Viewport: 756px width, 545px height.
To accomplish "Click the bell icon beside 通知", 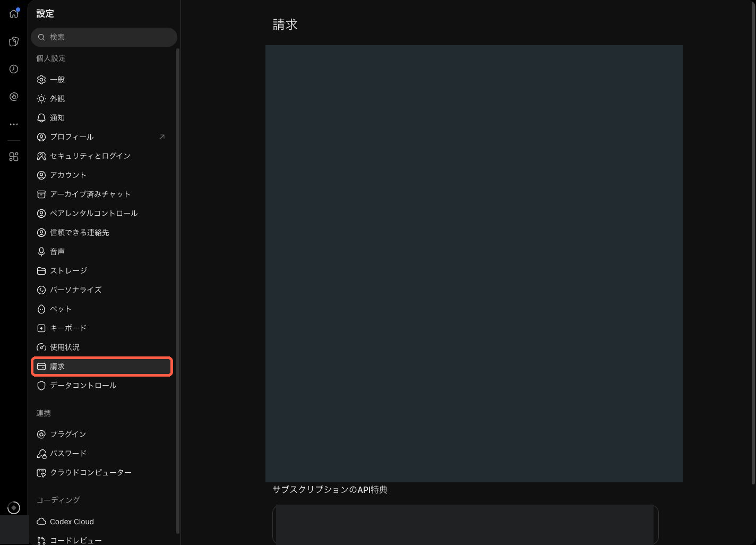I will (x=41, y=118).
